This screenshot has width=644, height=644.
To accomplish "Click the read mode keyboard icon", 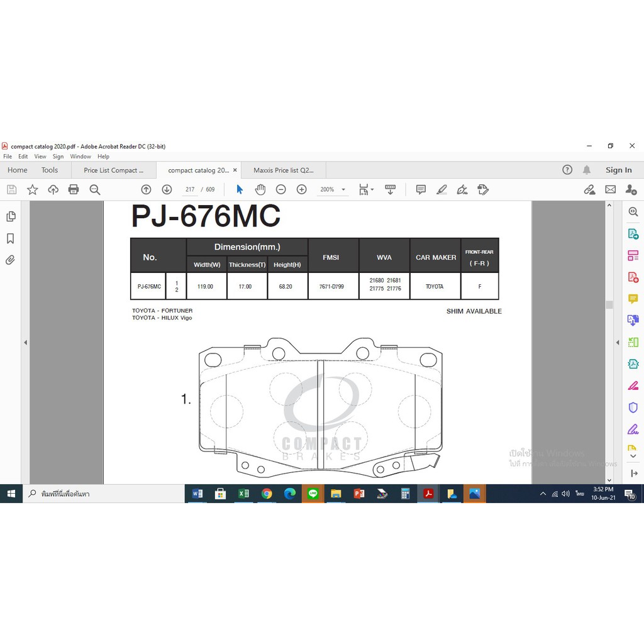I will point(390,189).
